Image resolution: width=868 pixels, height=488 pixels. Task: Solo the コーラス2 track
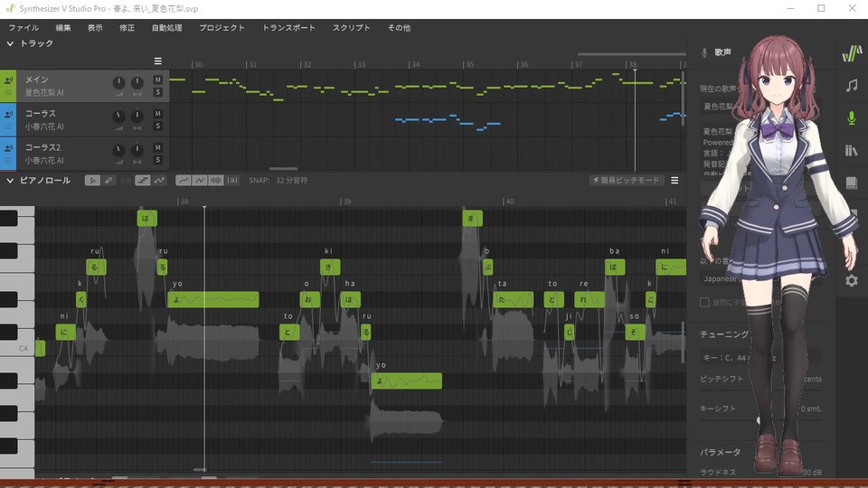157,160
